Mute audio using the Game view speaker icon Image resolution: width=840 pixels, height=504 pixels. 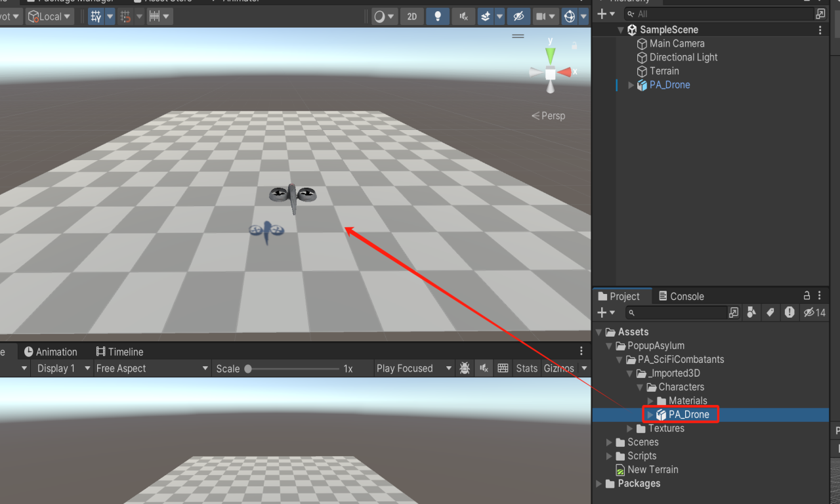484,368
